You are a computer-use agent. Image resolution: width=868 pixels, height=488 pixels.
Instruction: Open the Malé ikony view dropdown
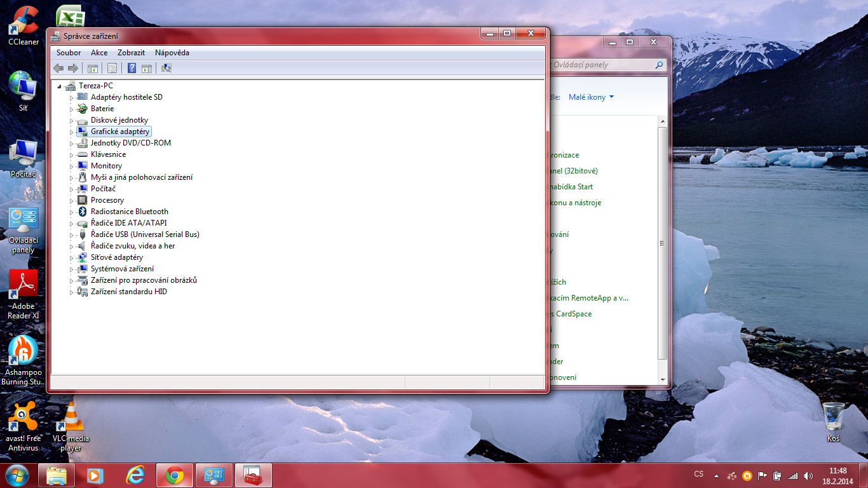tap(591, 97)
